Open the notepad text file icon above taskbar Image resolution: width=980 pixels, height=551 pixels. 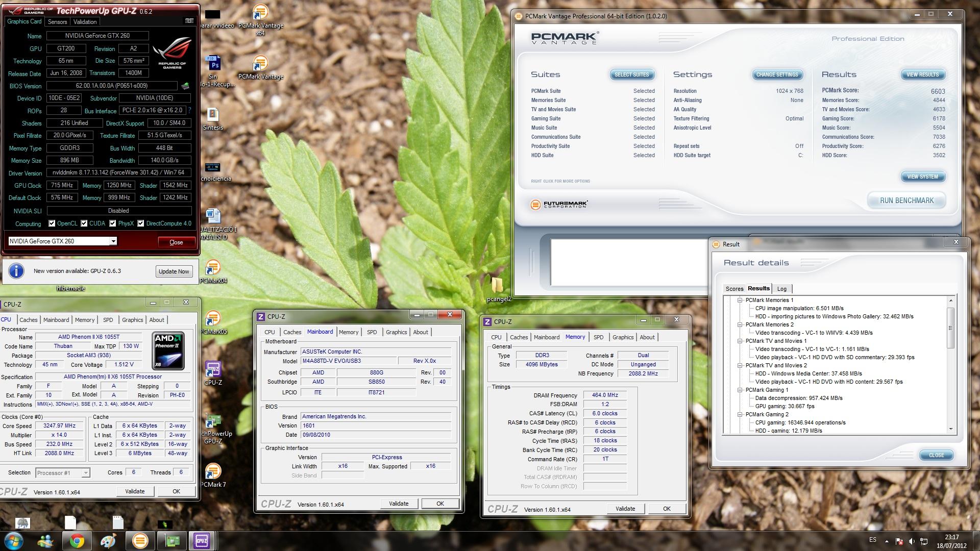pyautogui.click(x=118, y=522)
